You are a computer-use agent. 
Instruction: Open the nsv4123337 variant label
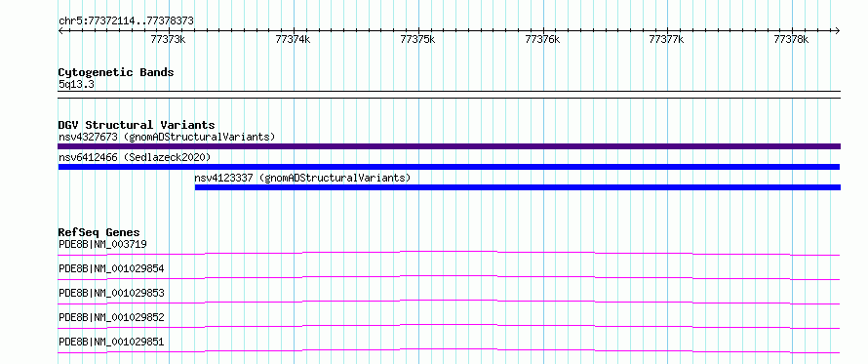pos(302,178)
